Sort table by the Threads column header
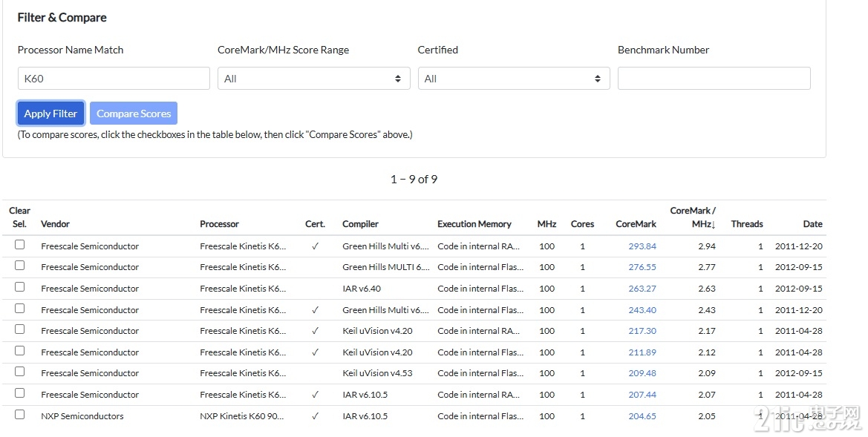Viewport: 868px width, 437px height. 747,224
